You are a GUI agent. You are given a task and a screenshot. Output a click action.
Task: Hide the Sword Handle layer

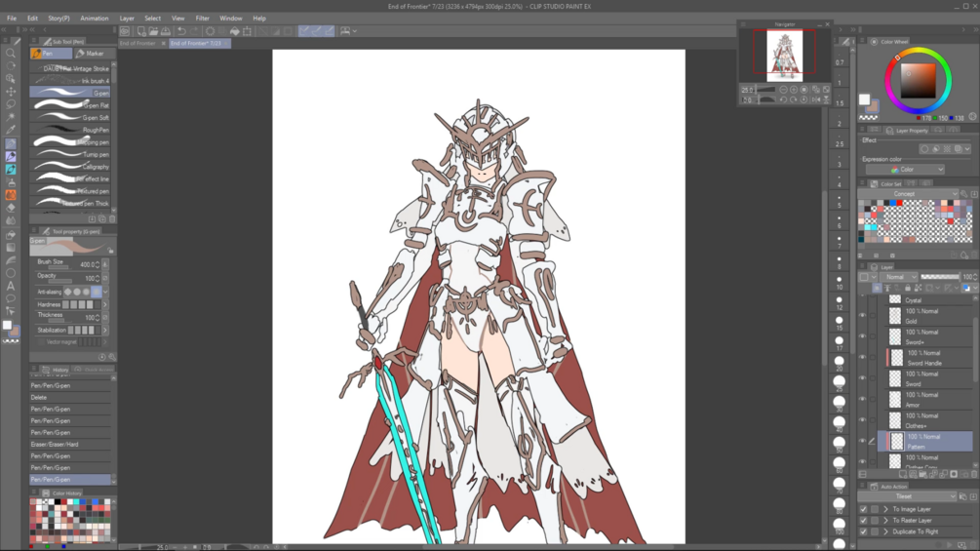(x=863, y=357)
